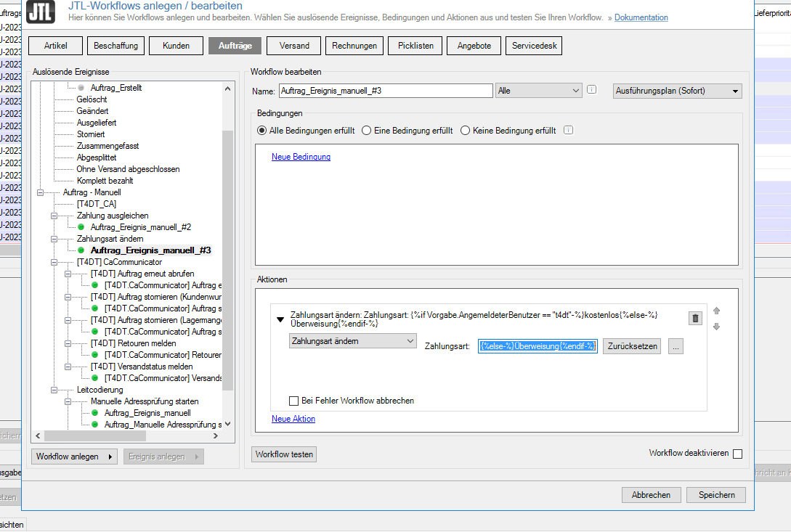
Task: Open info icon next to the Alle dropdown
Action: 592,90
